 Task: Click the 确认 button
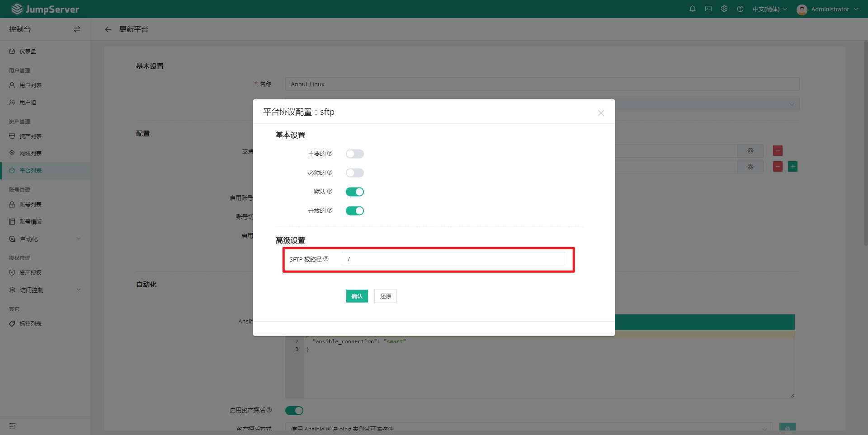tap(357, 296)
